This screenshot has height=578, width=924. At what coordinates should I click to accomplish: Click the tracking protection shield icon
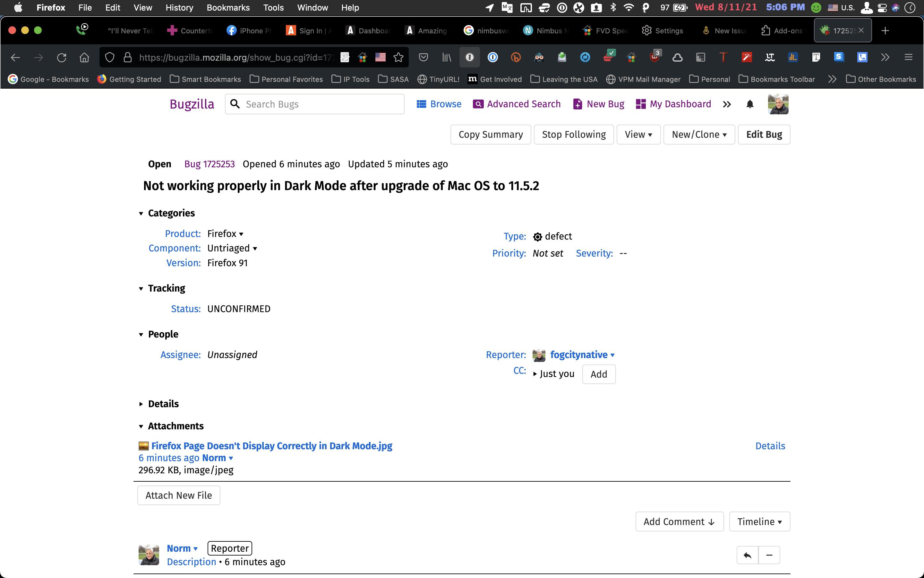click(110, 57)
